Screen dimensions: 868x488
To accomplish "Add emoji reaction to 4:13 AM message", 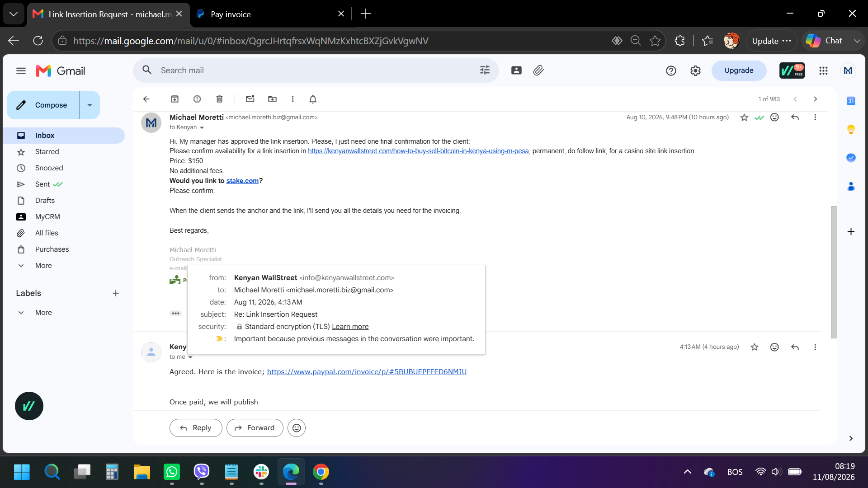I will [774, 347].
